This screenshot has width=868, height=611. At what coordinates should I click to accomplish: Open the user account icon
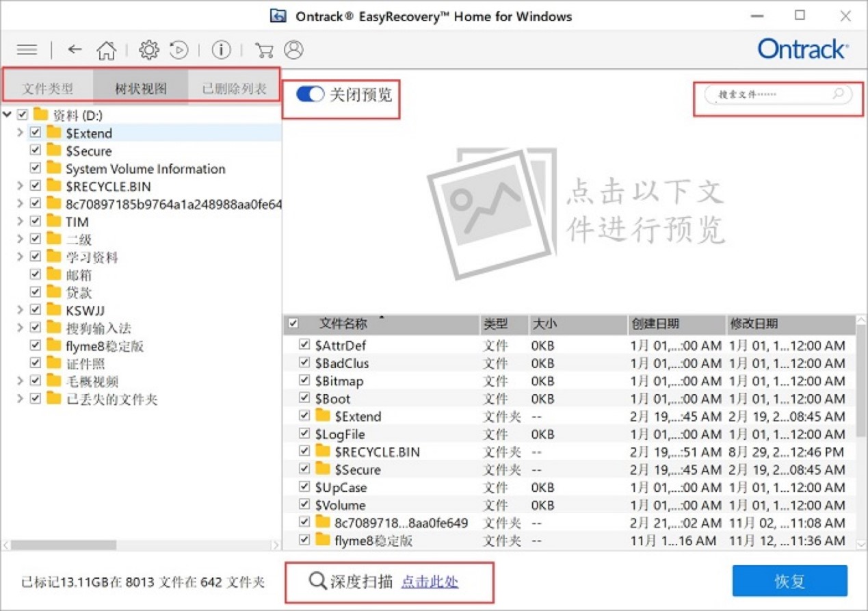click(293, 49)
